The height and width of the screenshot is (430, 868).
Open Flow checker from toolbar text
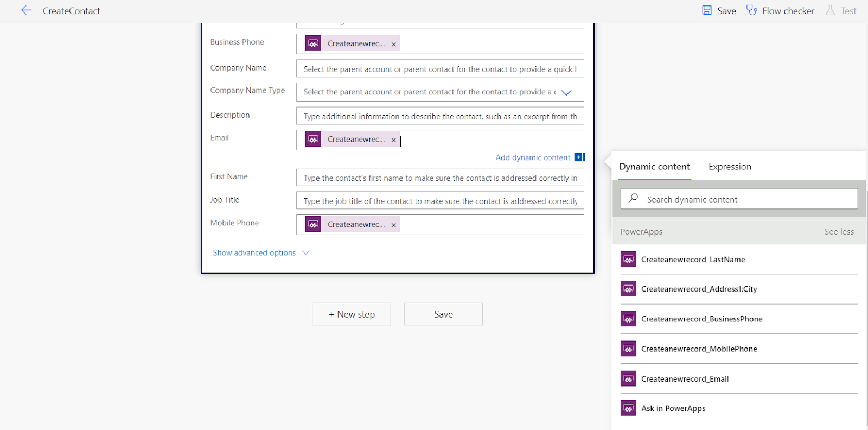[x=788, y=11]
